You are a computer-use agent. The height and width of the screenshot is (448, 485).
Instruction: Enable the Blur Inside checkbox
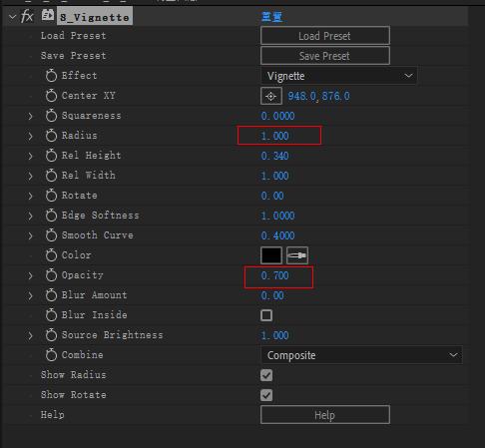coord(266,315)
